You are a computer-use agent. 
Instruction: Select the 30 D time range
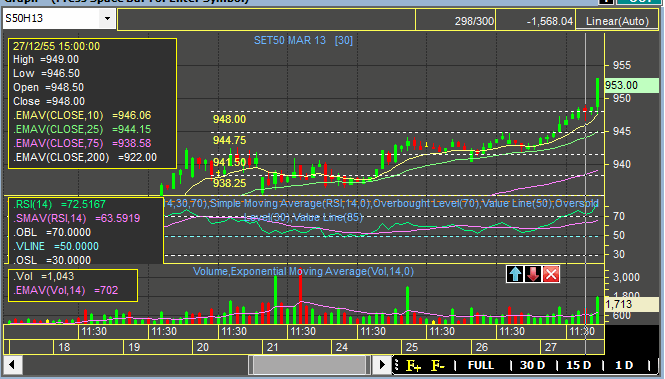click(532, 365)
